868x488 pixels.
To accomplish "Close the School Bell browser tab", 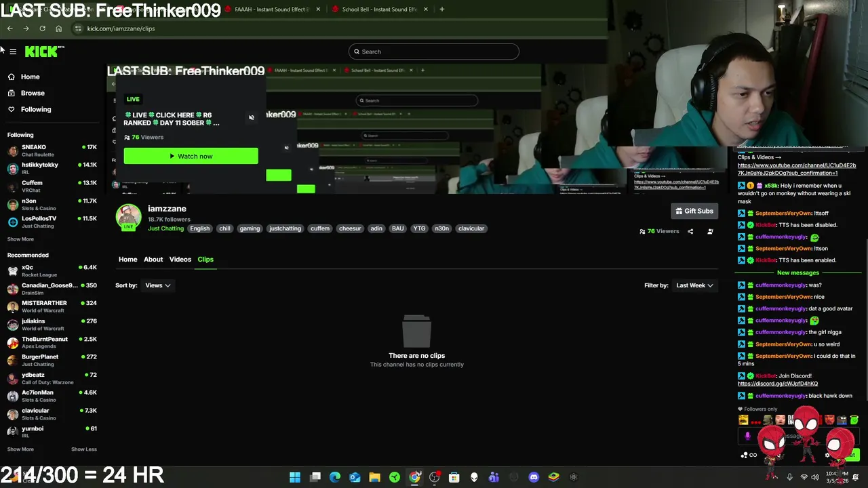I will coord(426,9).
